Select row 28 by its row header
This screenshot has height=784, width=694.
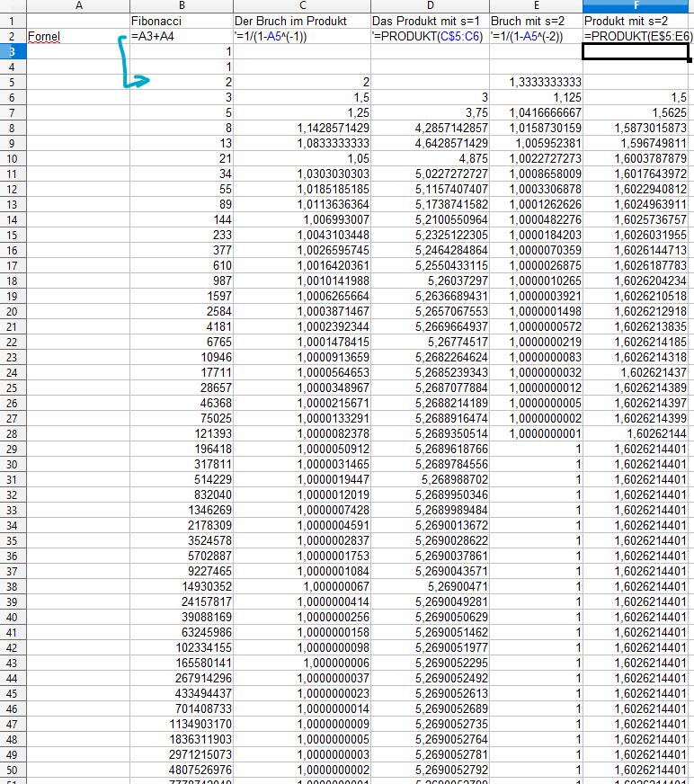(13, 433)
